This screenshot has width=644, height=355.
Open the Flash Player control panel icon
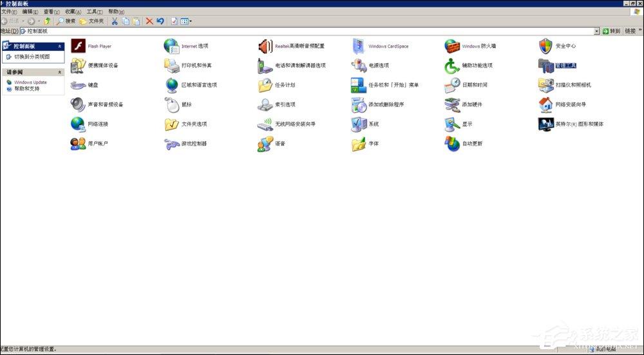pyautogui.click(x=78, y=46)
